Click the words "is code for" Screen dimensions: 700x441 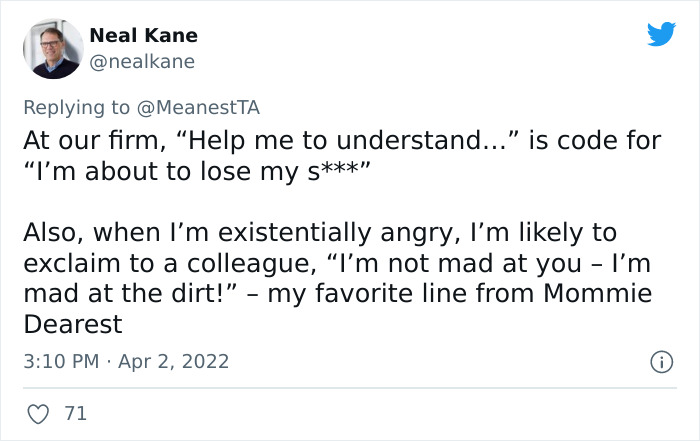[594, 140]
